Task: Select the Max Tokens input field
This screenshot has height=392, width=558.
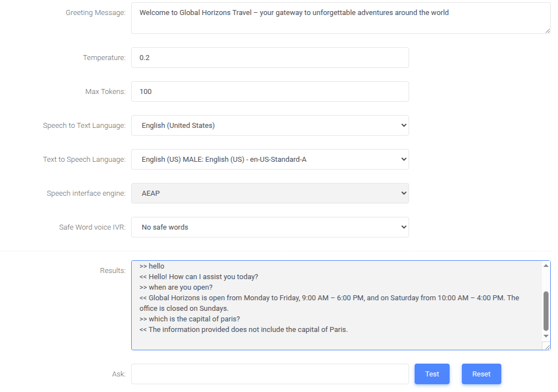Action: coord(270,92)
